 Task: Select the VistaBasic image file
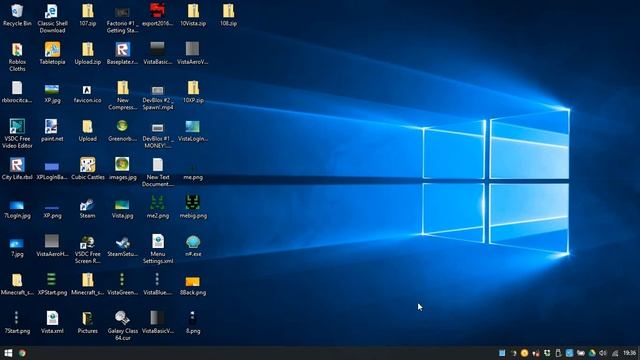point(158,53)
